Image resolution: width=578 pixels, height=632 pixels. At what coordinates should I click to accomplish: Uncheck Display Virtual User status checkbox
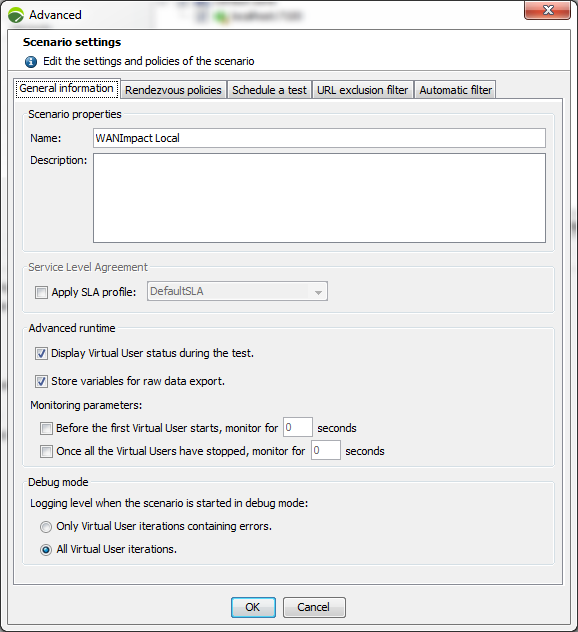41,353
